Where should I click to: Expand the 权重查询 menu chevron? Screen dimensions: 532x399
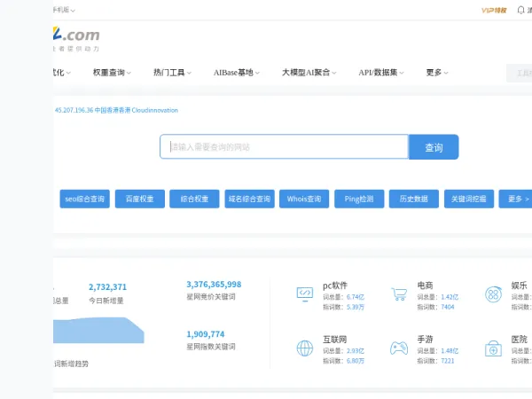tap(129, 73)
